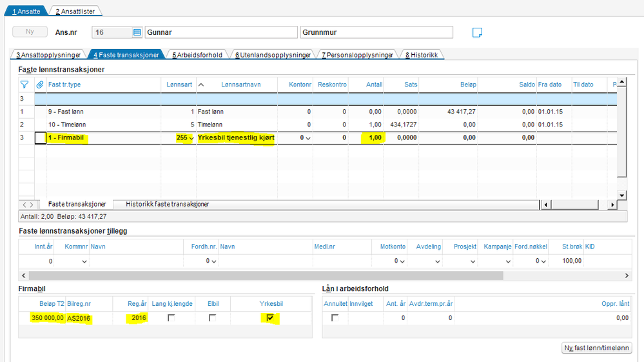Click the Reg.år value 2016

pos(139,318)
